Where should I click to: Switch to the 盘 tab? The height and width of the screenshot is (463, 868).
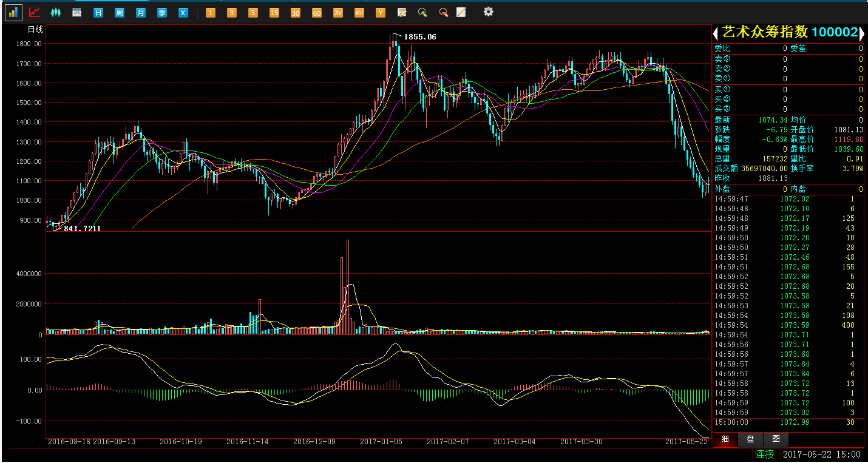[750, 439]
